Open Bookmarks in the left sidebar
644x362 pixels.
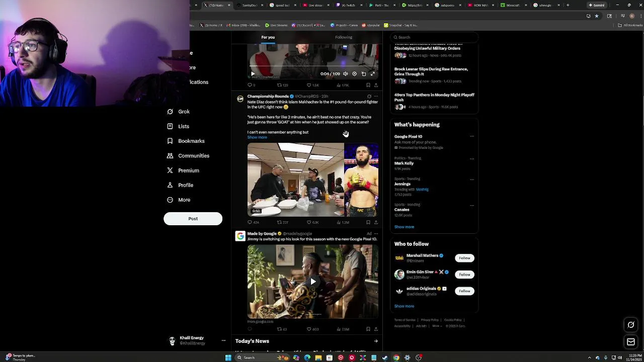tap(186, 141)
